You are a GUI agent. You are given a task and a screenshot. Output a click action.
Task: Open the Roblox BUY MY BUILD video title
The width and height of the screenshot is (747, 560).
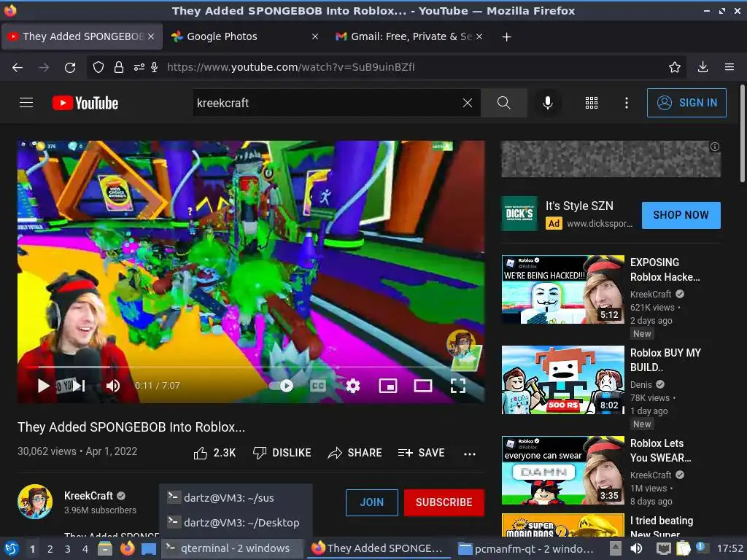(x=665, y=360)
